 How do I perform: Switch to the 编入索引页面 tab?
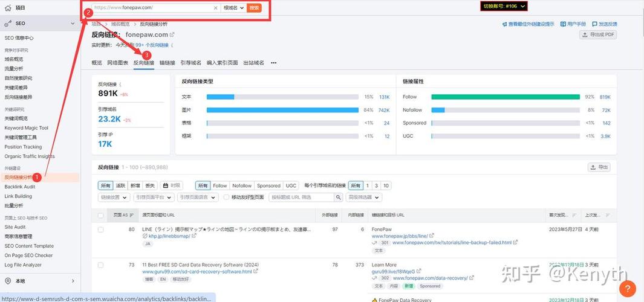(x=222, y=63)
